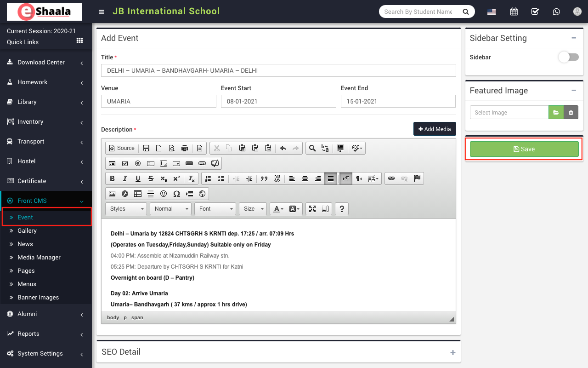Open WhatsApp icon in top header

tap(556, 11)
